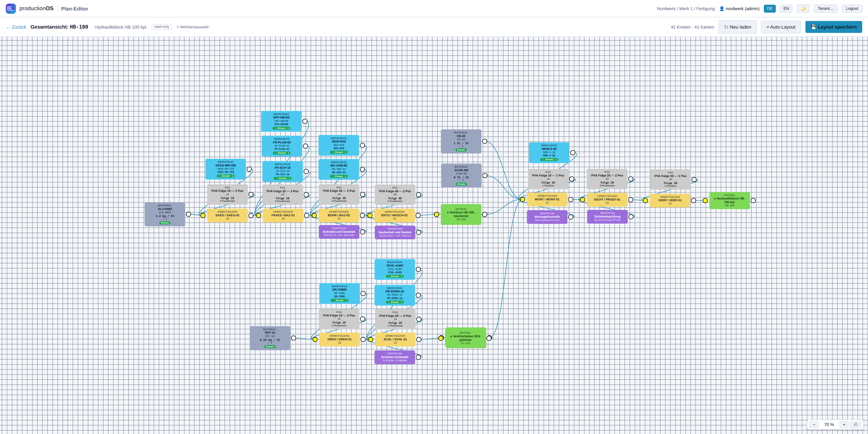This screenshot has height=434, width=868.
Task: Click the Mehrfachauswahl hint text
Action: [x=192, y=27]
